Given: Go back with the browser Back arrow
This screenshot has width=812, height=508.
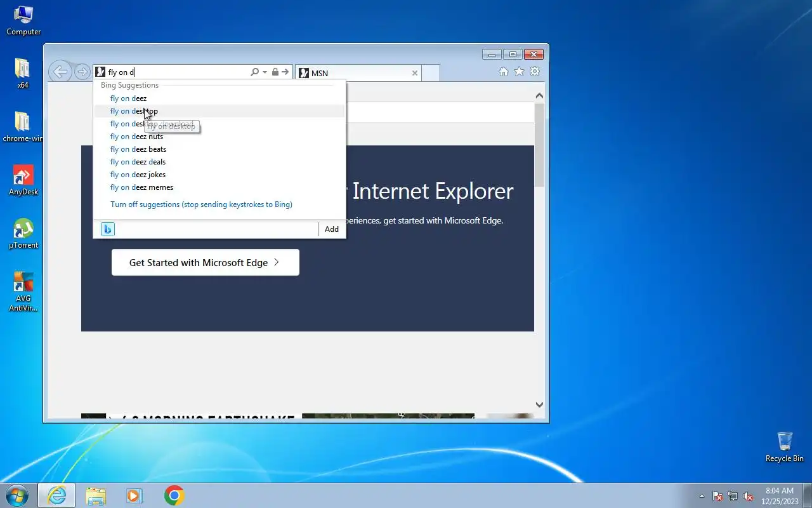Looking at the screenshot, I should (60, 72).
